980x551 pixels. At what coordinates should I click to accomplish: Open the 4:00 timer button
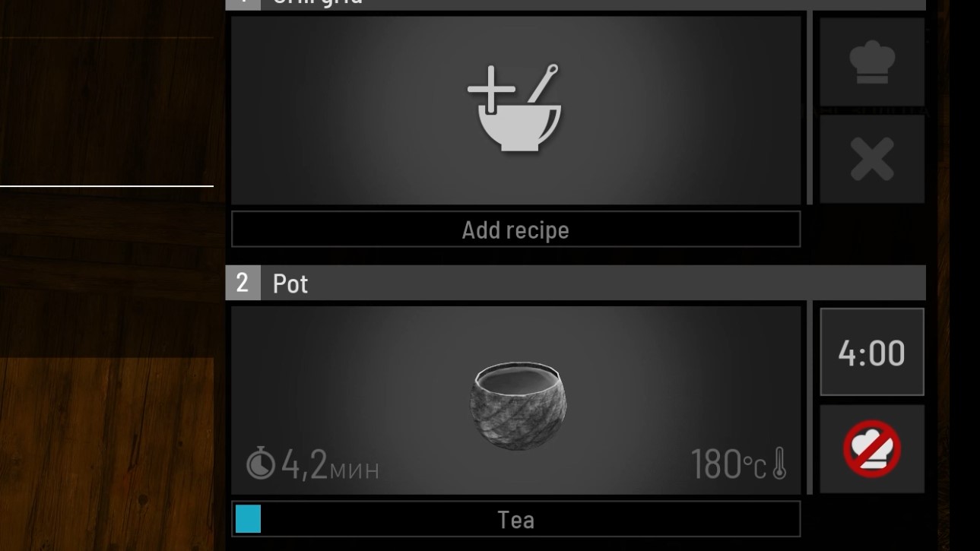click(x=871, y=353)
